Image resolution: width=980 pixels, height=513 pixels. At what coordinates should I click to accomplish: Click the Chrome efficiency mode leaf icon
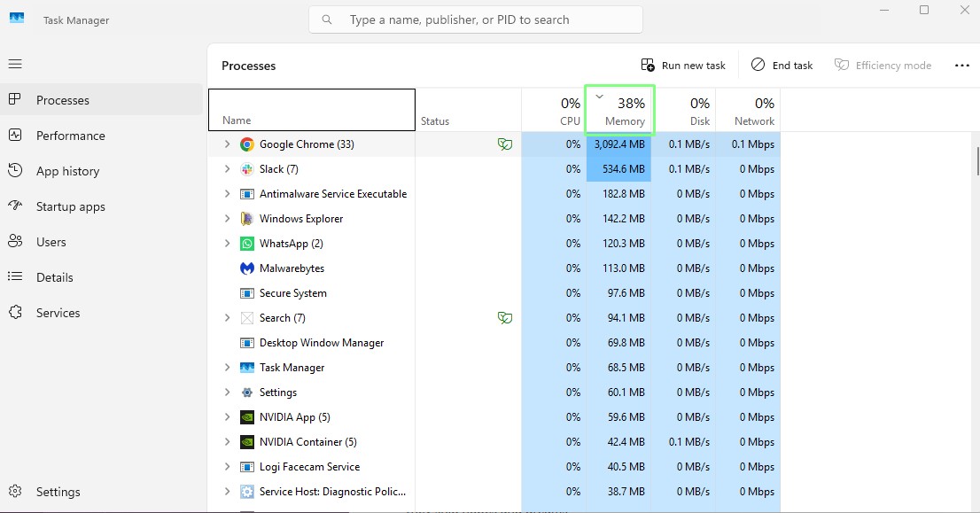pos(505,144)
